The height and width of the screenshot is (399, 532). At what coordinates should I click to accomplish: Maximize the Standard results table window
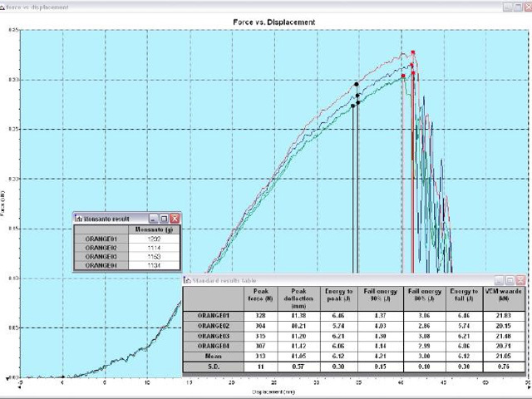click(x=510, y=281)
